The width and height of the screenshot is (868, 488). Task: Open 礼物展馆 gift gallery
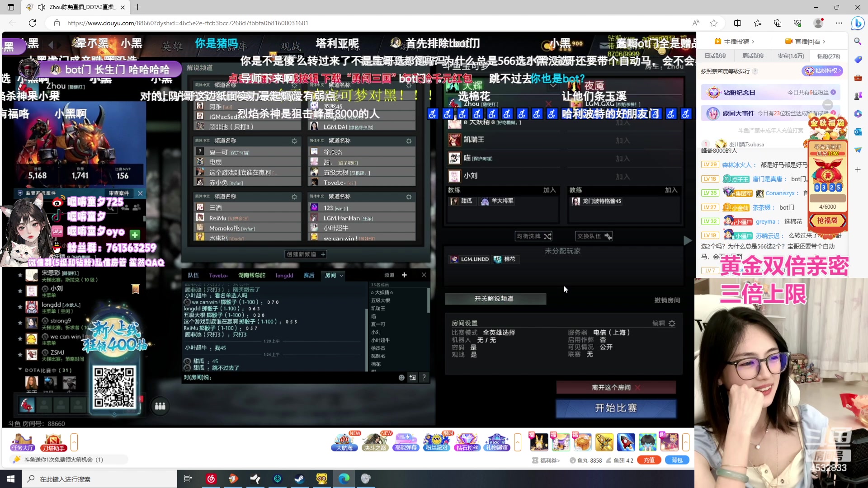[x=497, y=442]
